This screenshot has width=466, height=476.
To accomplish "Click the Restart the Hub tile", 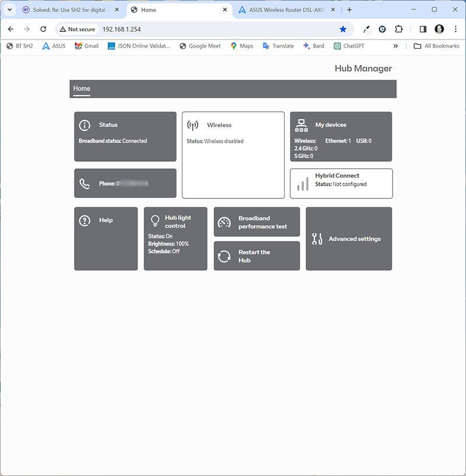I will coord(256,256).
